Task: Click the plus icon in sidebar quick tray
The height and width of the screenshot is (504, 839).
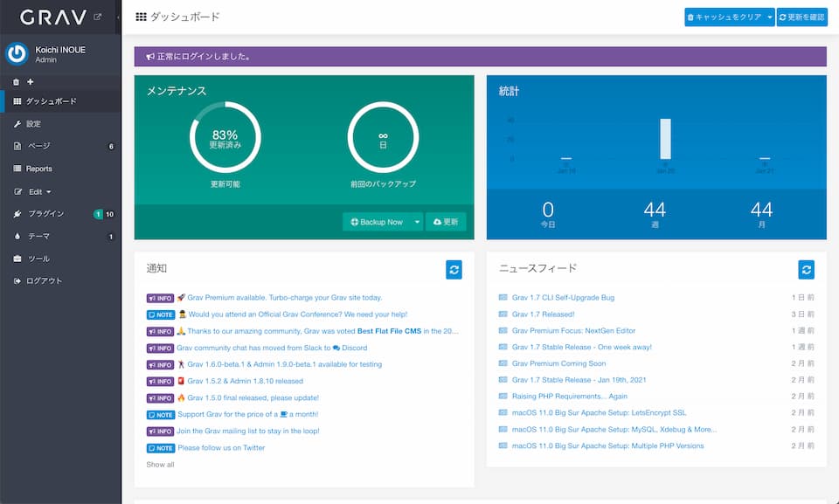Action: (30, 82)
